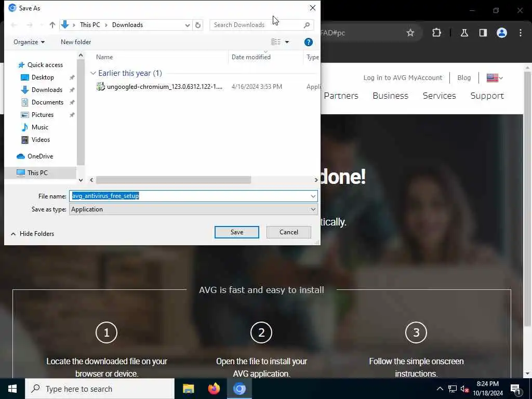532x399 pixels.
Task: Bookmark page with Chrome star icon
Action: [x=410, y=33]
